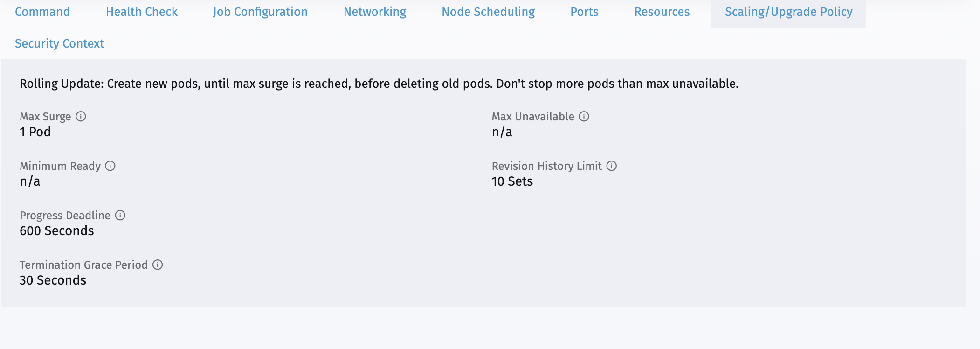Select the '600 Seconds' progress deadline text
The width and height of the screenshot is (980, 349).
click(56, 230)
